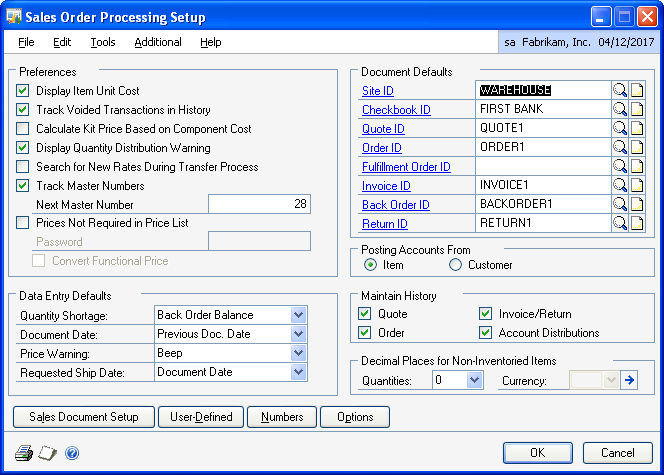Image resolution: width=664 pixels, height=475 pixels.
Task: Click the printer icon
Action: [x=24, y=453]
